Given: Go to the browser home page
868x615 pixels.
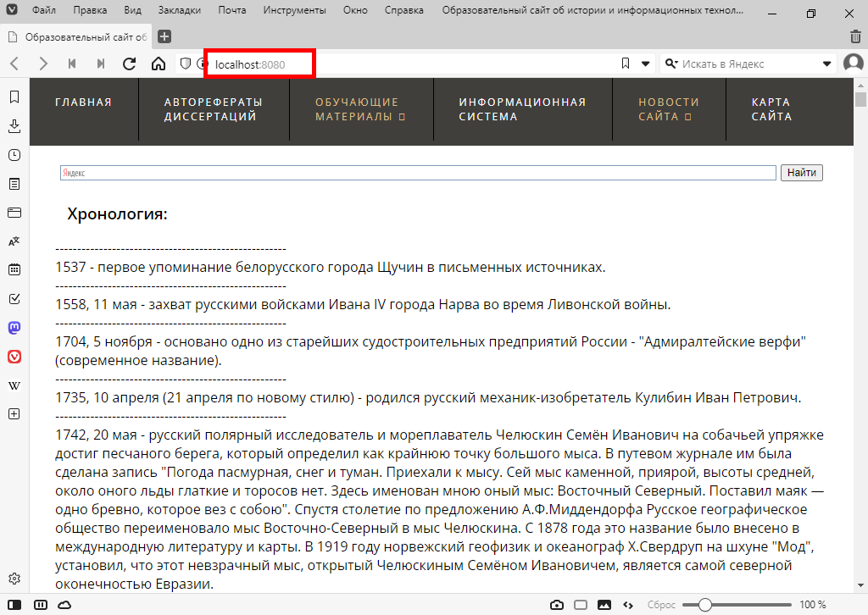Looking at the screenshot, I should 159,64.
